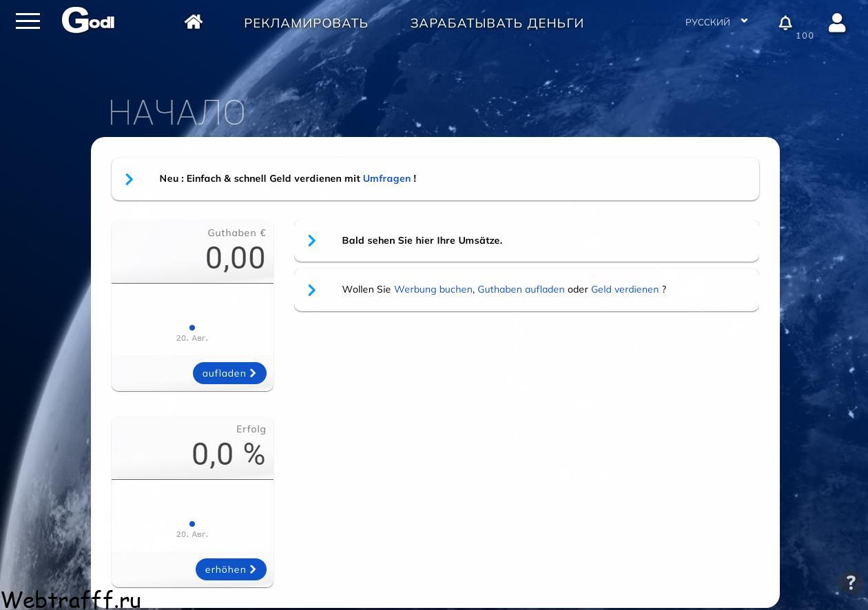Screen dimensions: 868x610
Task: Click the НАЧАЛО page heading
Action: (x=177, y=112)
